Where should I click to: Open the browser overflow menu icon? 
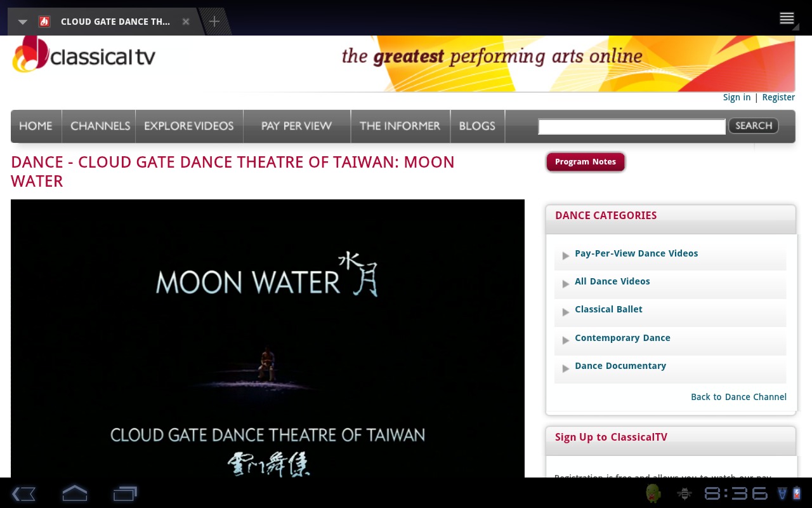point(787,18)
